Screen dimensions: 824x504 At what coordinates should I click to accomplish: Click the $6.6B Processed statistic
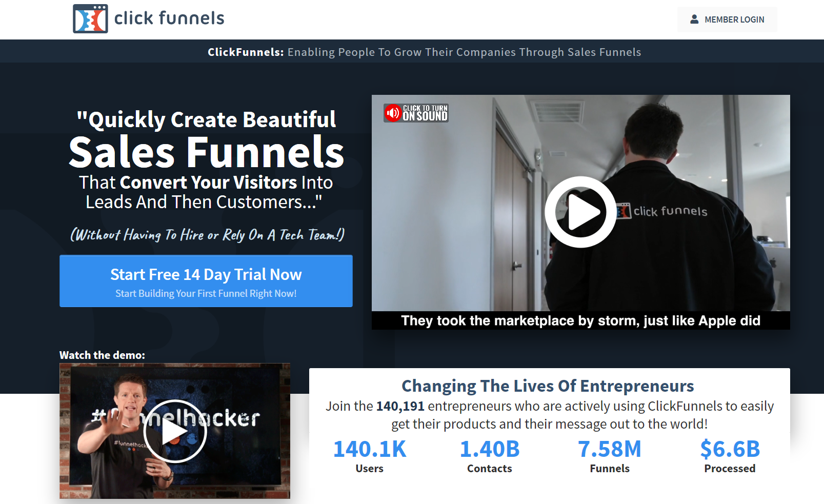tap(730, 456)
